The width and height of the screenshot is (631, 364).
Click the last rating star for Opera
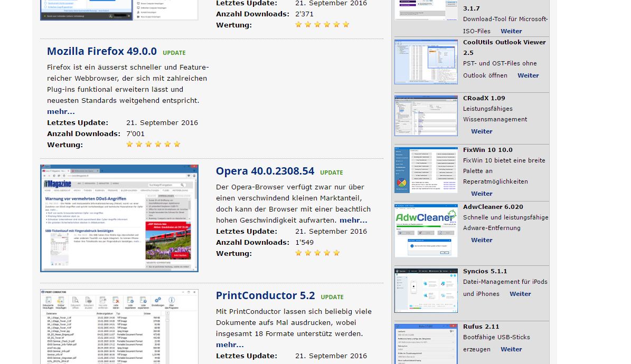(x=336, y=253)
